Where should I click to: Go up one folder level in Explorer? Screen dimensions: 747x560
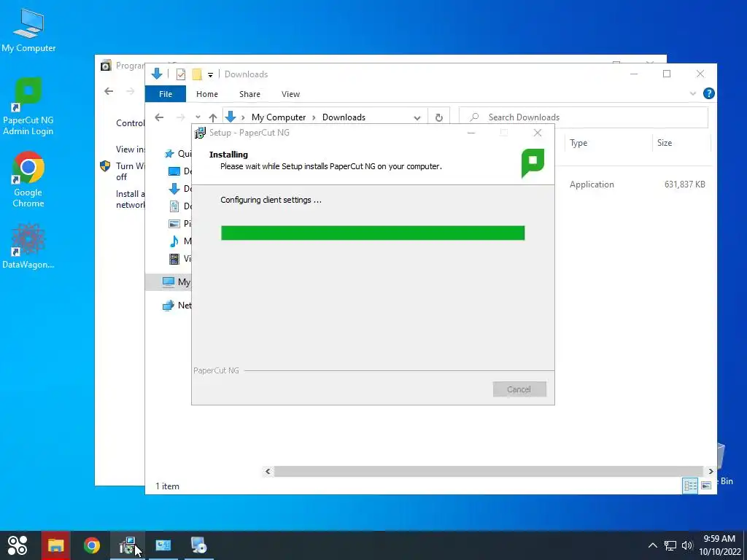coord(213,117)
